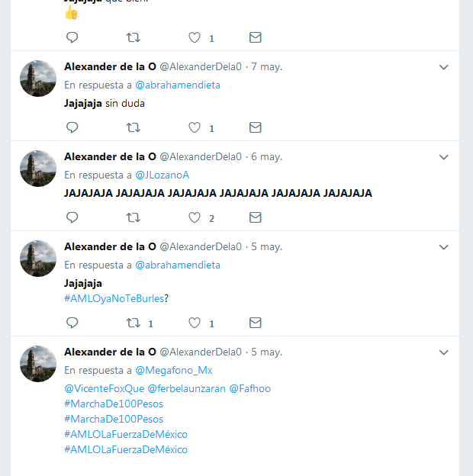This screenshot has height=476, width=473.
Task: Share JAJAJAJA tweet via message envelope
Action: 256,217
